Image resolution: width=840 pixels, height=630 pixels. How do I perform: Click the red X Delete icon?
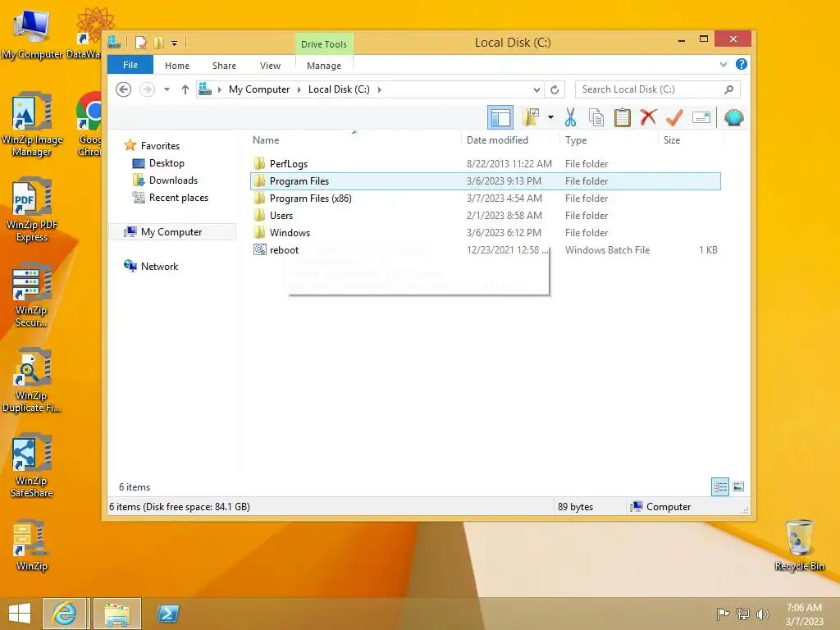648,117
